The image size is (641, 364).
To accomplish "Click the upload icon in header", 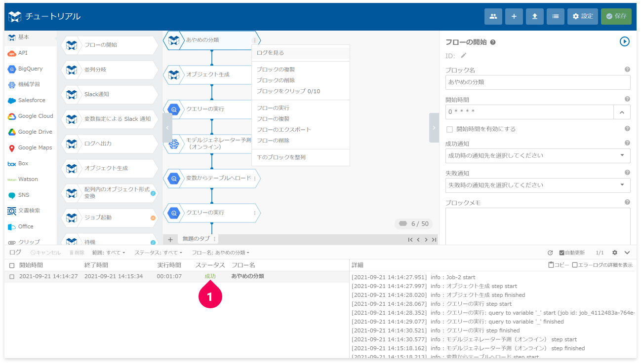I will pyautogui.click(x=534, y=16).
